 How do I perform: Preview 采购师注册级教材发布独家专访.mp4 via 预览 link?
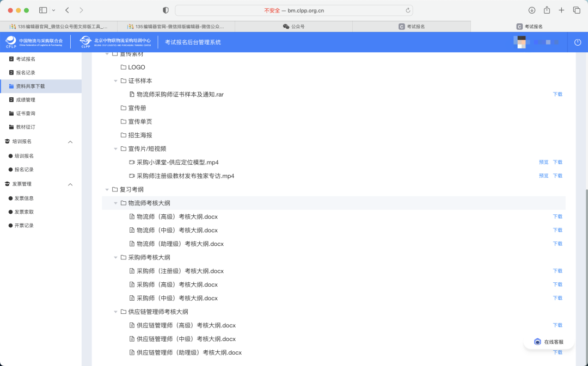[543, 175]
